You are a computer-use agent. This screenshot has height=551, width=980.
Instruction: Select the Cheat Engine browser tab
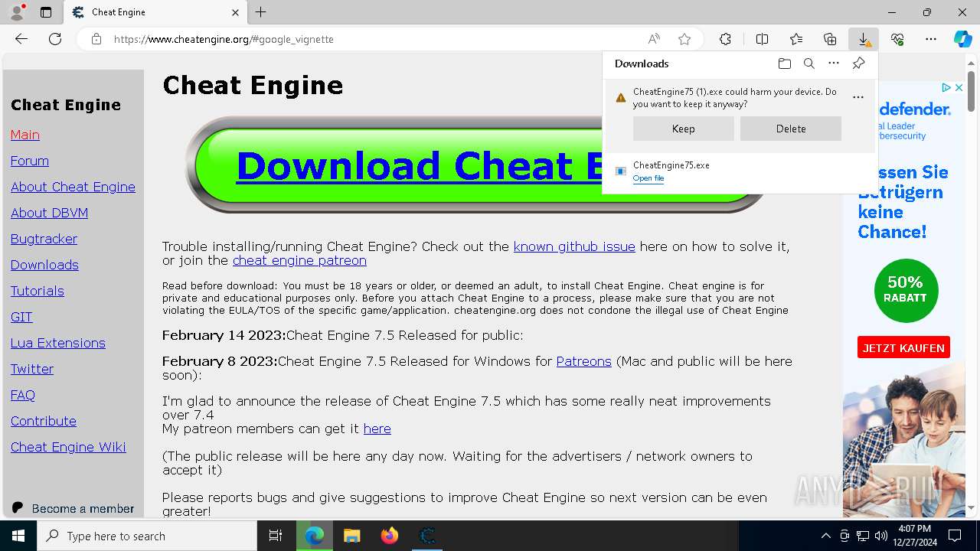(155, 12)
